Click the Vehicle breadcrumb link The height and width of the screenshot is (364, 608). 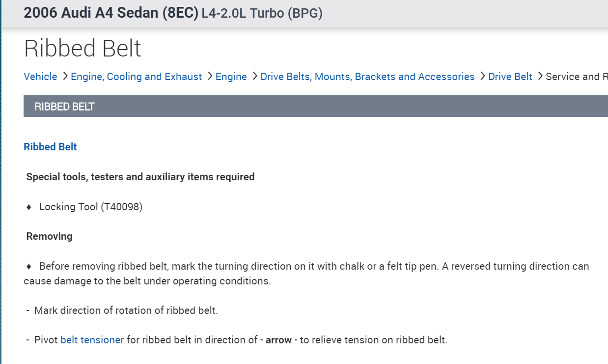click(40, 77)
